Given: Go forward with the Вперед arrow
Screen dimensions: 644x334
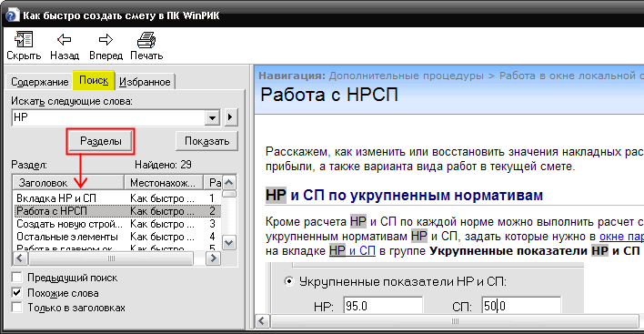Looking at the screenshot, I should pyautogui.click(x=106, y=40).
